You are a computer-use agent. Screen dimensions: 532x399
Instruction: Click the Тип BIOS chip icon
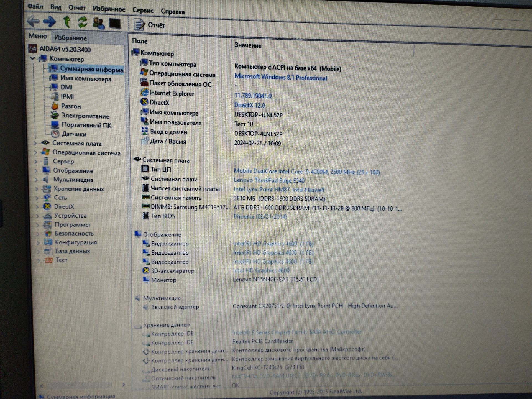pyautogui.click(x=146, y=216)
